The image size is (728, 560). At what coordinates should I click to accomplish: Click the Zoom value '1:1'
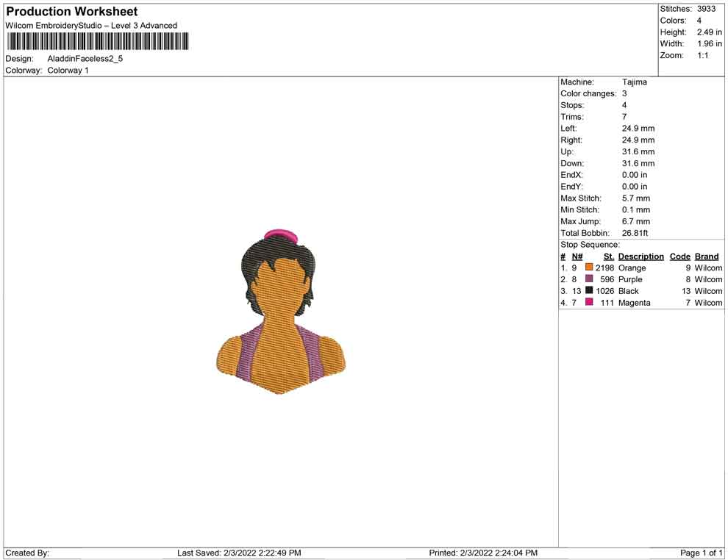(702, 55)
